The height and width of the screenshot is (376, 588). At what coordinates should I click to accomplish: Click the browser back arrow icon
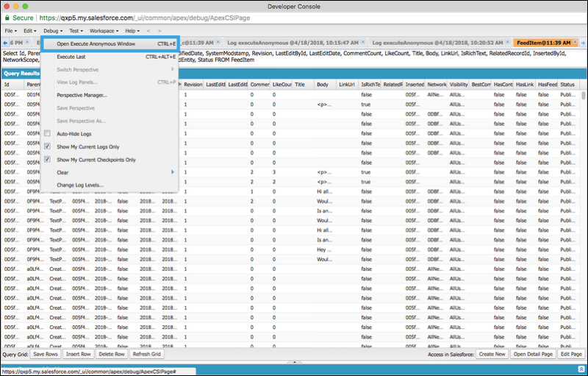(x=148, y=31)
